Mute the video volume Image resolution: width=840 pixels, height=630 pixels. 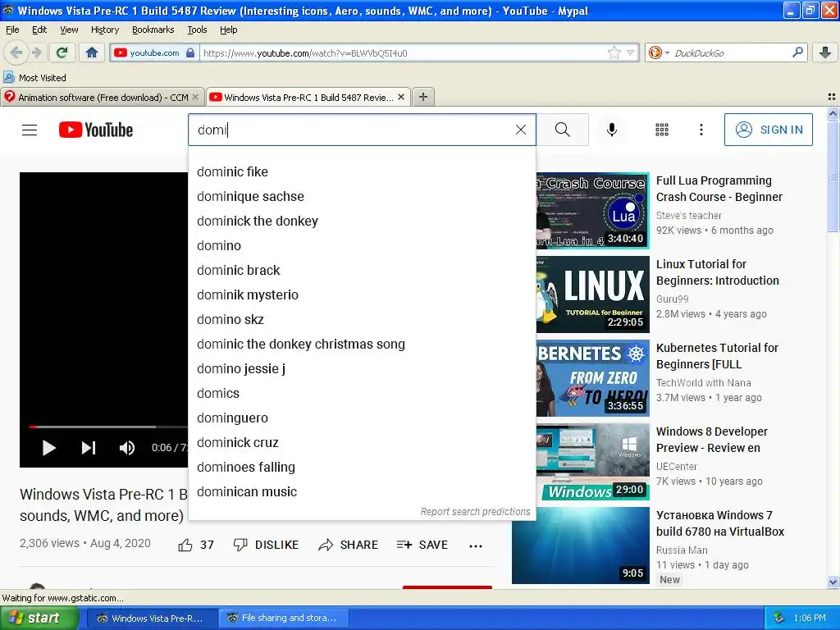click(x=127, y=447)
